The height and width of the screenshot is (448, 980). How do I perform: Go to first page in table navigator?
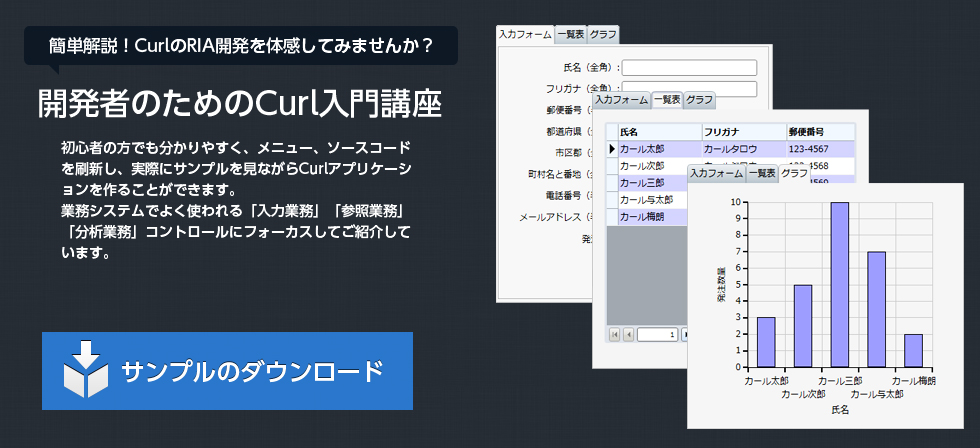click(614, 335)
